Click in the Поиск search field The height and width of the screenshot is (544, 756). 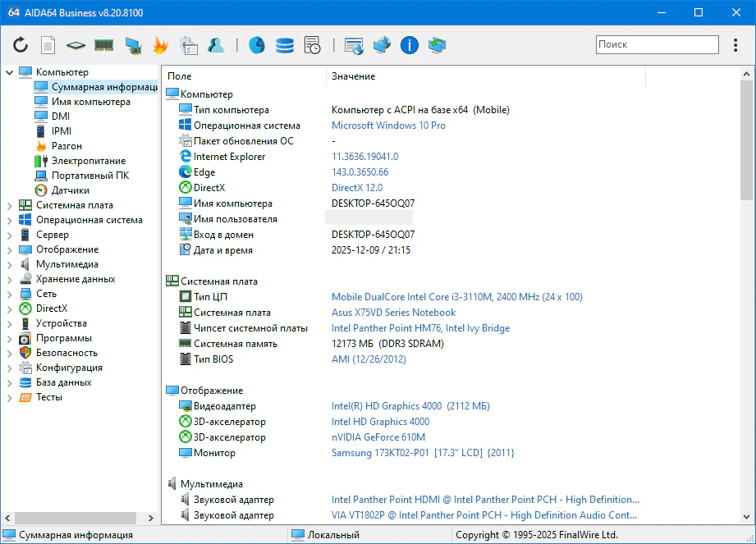pyautogui.click(x=656, y=44)
